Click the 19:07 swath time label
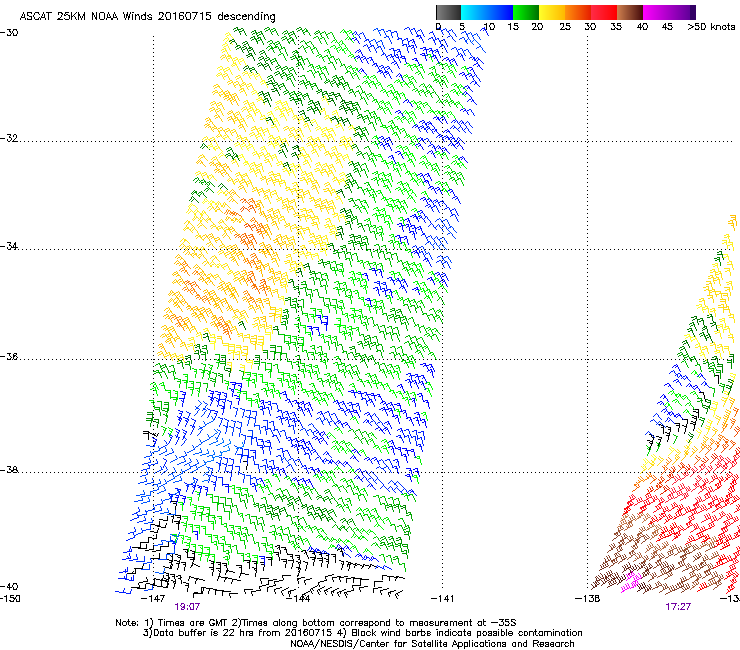The image size is (740, 650). tap(187, 607)
